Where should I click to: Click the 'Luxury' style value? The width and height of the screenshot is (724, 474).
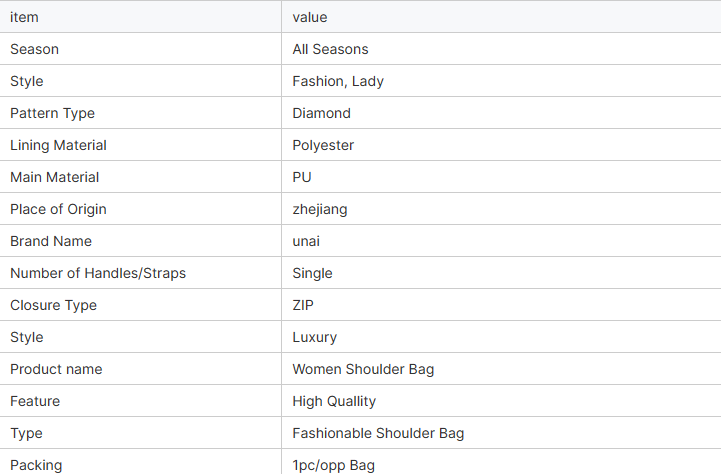[314, 337]
